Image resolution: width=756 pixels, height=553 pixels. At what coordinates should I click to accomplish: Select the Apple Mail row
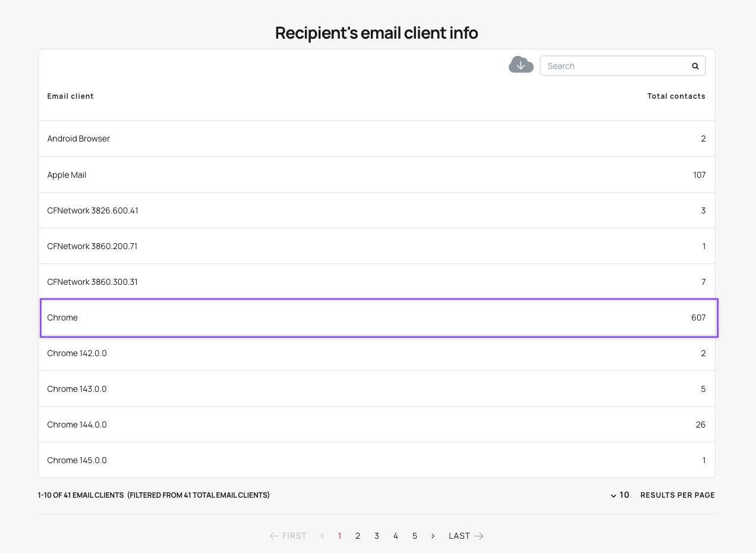(x=377, y=175)
